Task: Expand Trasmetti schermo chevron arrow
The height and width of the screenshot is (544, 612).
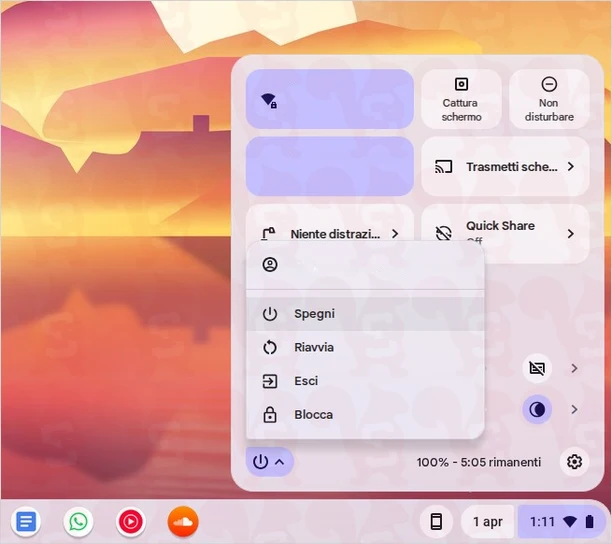Action: coord(571,167)
